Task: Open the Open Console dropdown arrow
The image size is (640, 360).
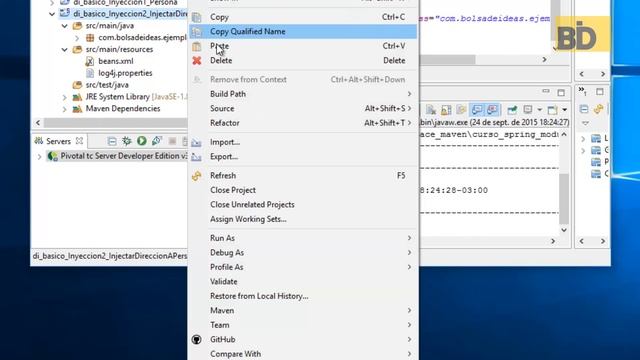Action: 564,110
